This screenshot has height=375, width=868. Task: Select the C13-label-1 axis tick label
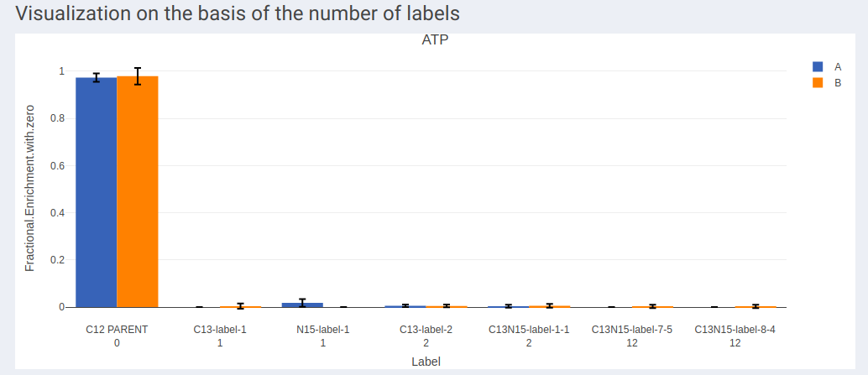click(x=220, y=331)
